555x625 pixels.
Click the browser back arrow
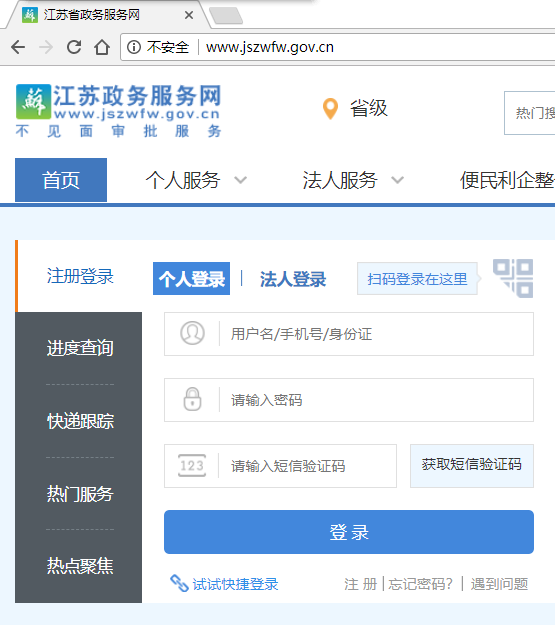click(x=18, y=47)
